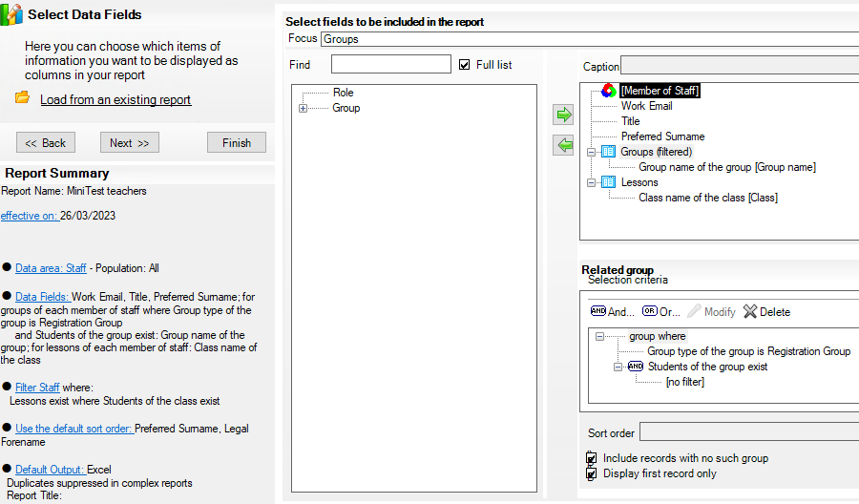The image size is (859, 504).
Task: Select the Groups (filtered) node label
Action: point(656,152)
